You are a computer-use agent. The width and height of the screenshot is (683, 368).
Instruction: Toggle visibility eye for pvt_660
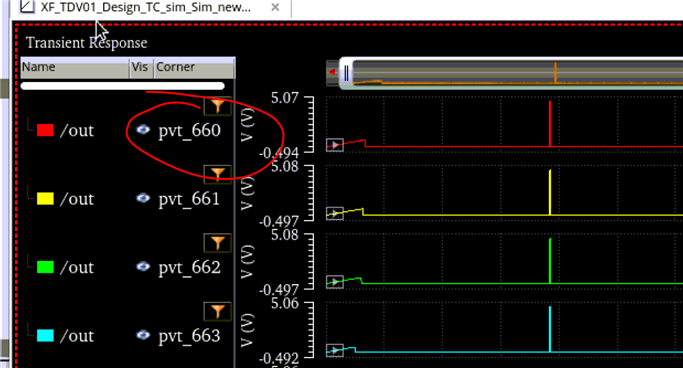pos(143,129)
